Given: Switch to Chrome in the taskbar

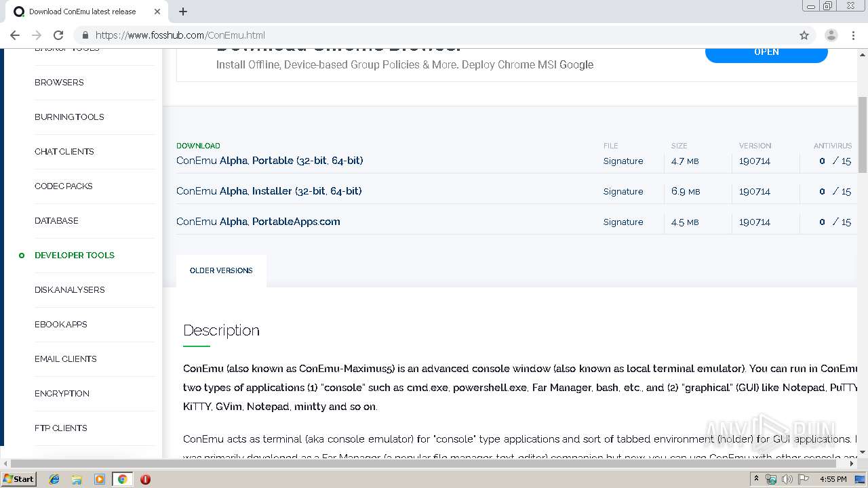Looking at the screenshot, I should pos(122,479).
